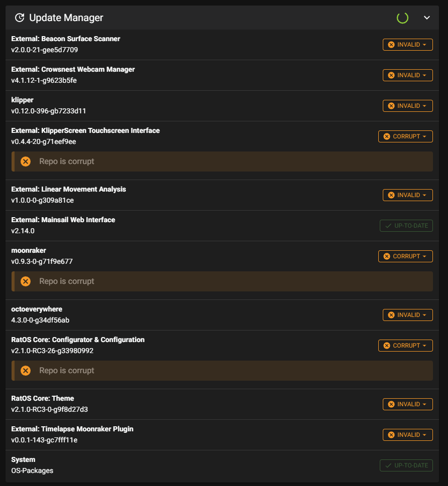Open INVALID dropdown for RatOS Core Theme

(408, 404)
